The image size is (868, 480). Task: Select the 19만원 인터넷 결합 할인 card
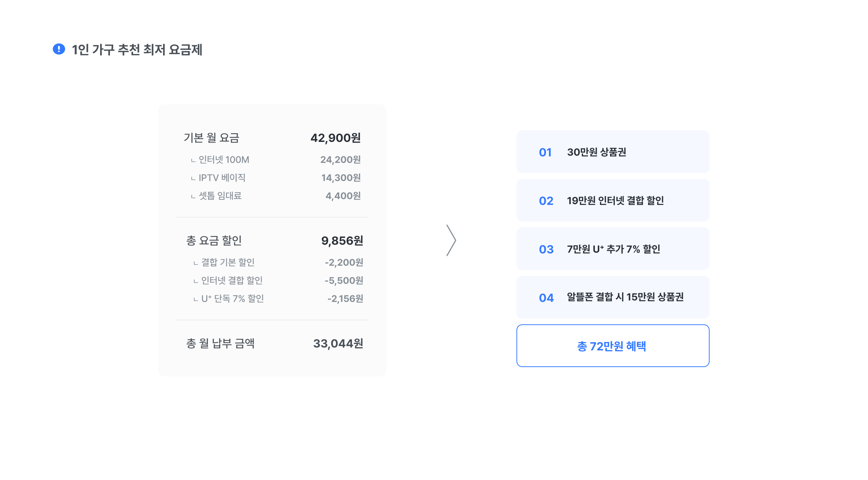pyautogui.click(x=613, y=200)
